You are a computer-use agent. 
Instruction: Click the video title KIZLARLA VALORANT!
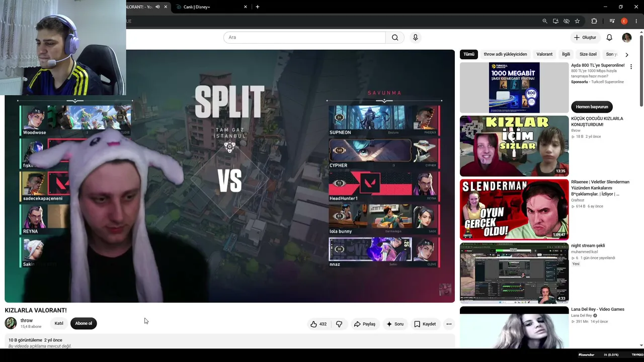(x=36, y=310)
